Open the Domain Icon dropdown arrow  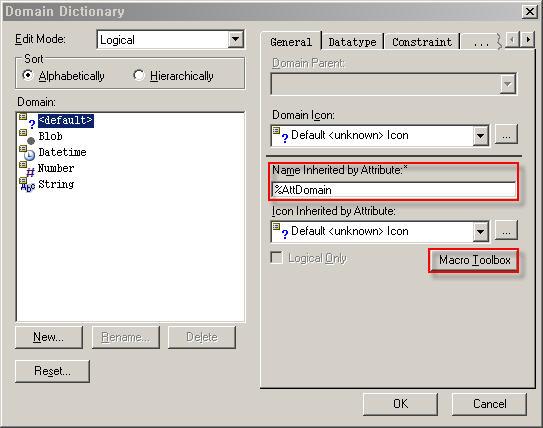(x=480, y=135)
